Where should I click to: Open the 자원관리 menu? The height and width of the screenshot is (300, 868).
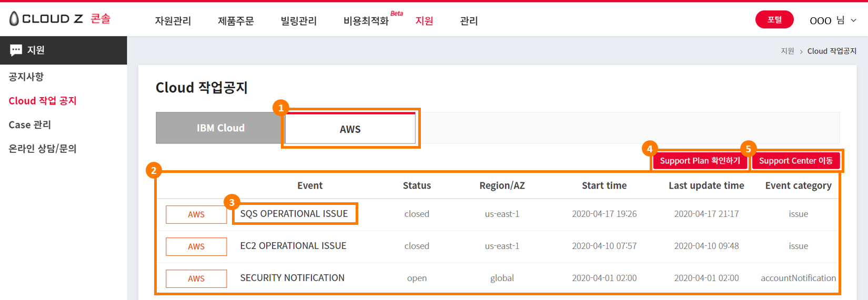click(173, 21)
